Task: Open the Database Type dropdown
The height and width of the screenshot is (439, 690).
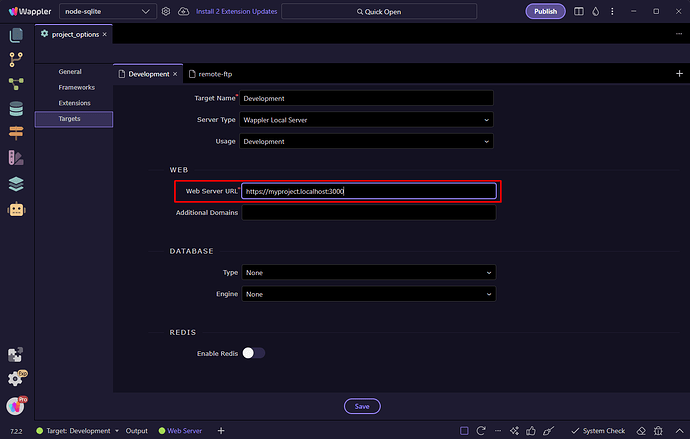Action: [368, 272]
